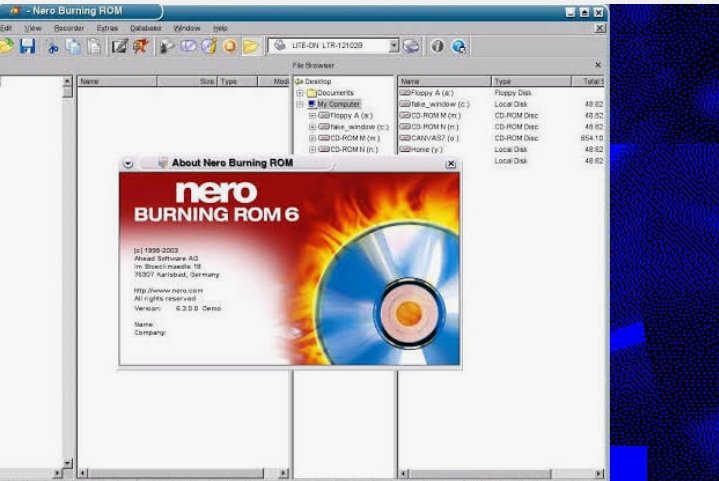Click the open compilation icon left of Save
Image resolution: width=719 pixels, height=481 pixels.
6,46
